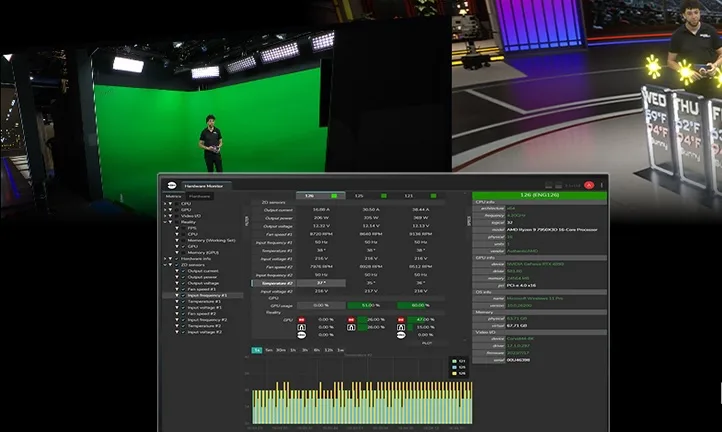Toggle the Temperature #2 checkbox in tree

tap(181, 325)
